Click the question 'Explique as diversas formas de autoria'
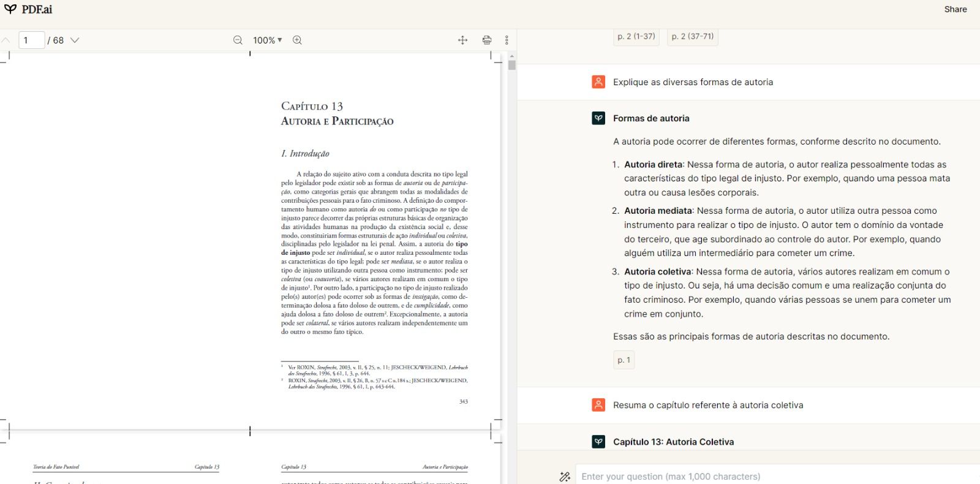980x484 pixels. coord(693,82)
